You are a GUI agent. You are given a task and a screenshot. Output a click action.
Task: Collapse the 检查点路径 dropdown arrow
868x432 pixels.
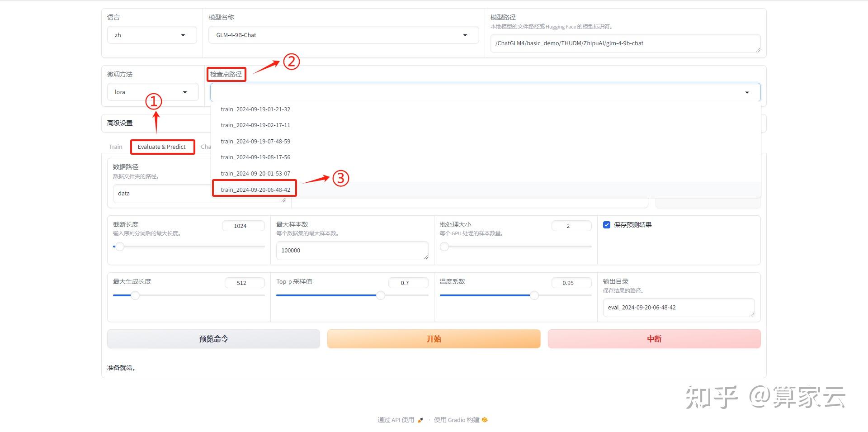[747, 92]
